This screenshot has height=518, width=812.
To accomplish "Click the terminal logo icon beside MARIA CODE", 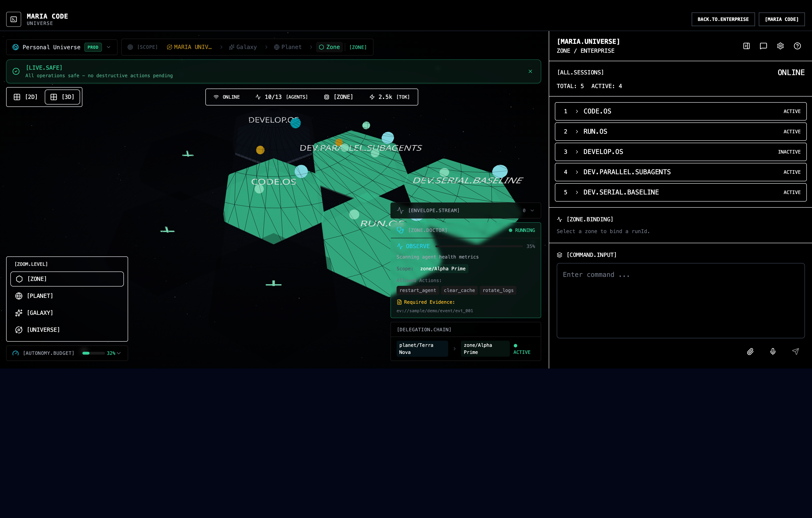I will (x=13, y=19).
